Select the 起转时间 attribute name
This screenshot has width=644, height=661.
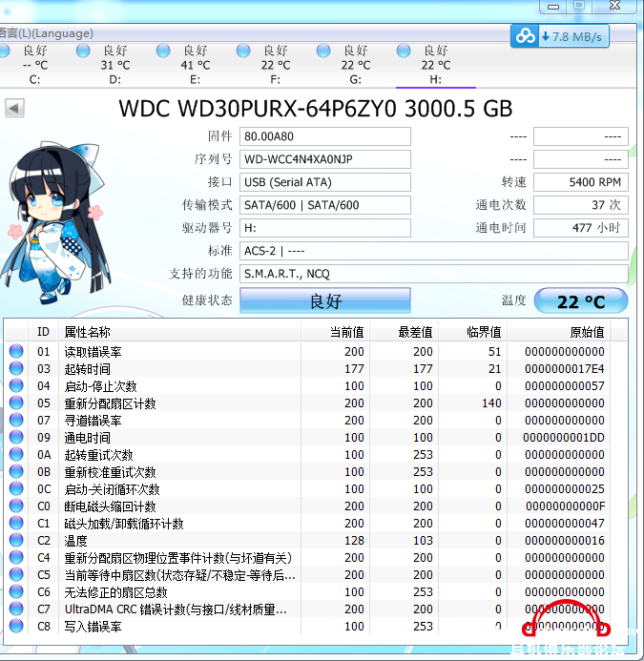tap(88, 369)
